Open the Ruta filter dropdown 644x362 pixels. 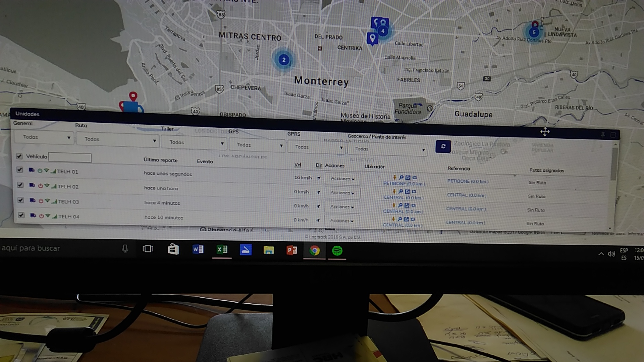[x=118, y=140]
